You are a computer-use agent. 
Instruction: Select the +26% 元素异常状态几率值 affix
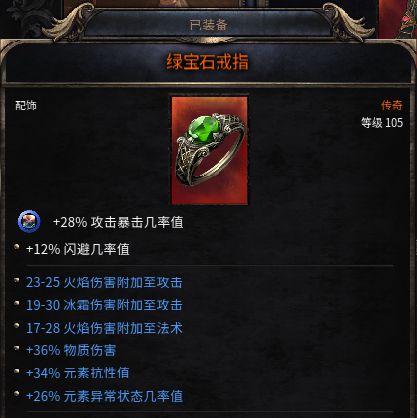[x=104, y=396]
